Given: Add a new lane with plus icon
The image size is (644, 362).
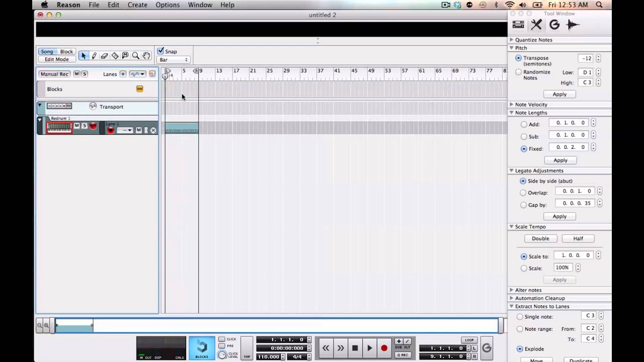Looking at the screenshot, I should pyautogui.click(x=123, y=74).
